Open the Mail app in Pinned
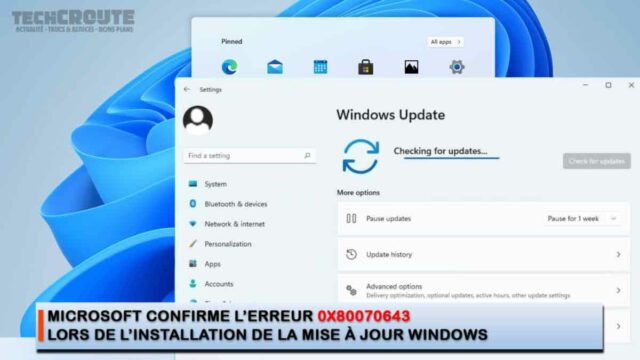Image resolution: width=640 pixels, height=360 pixels. click(x=275, y=67)
